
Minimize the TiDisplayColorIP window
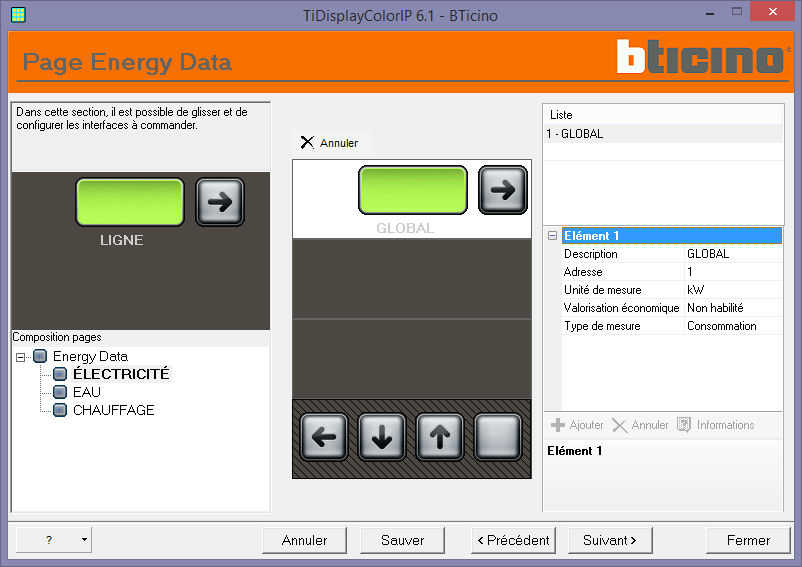coord(710,12)
